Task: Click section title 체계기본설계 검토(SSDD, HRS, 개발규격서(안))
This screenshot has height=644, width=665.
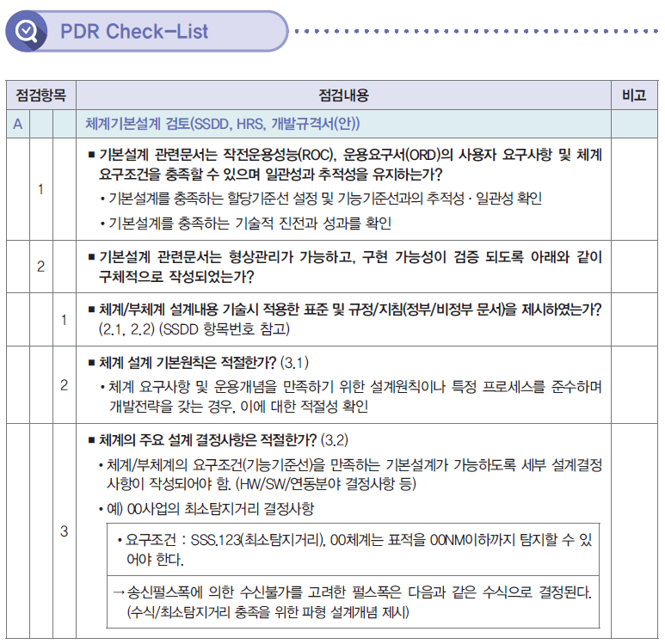Action: tap(223, 124)
